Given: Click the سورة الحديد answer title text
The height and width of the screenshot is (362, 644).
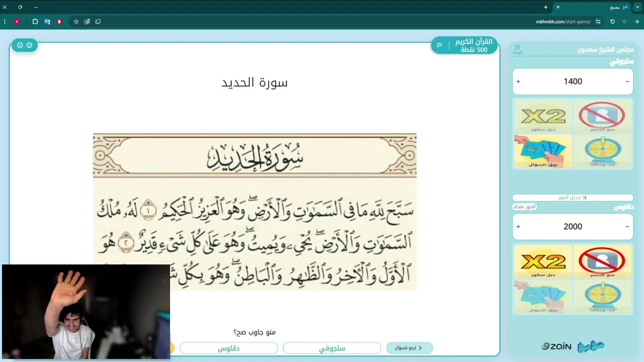Looking at the screenshot, I should (255, 82).
